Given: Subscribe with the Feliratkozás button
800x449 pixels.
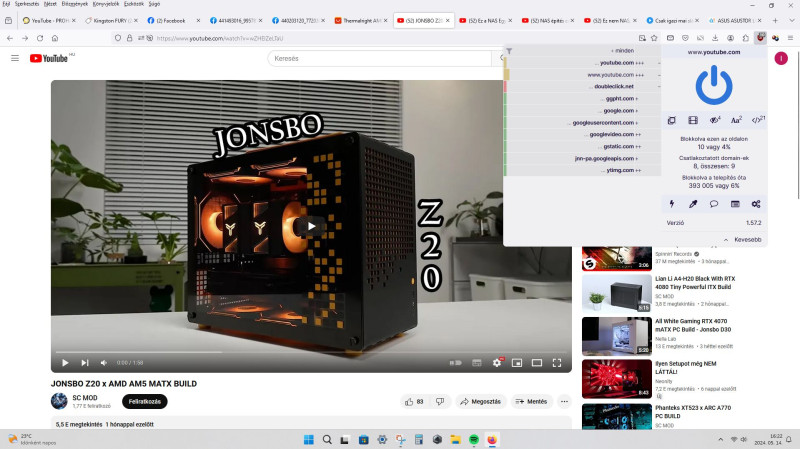Looking at the screenshot, I should tap(144, 402).
